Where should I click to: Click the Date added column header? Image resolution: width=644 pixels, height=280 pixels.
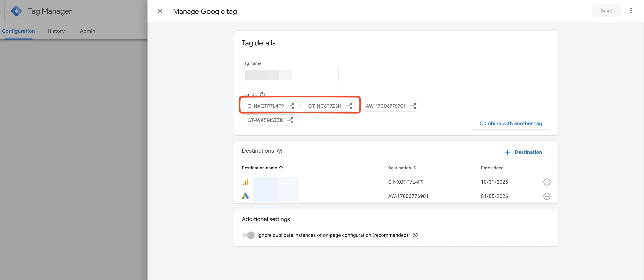(492, 168)
